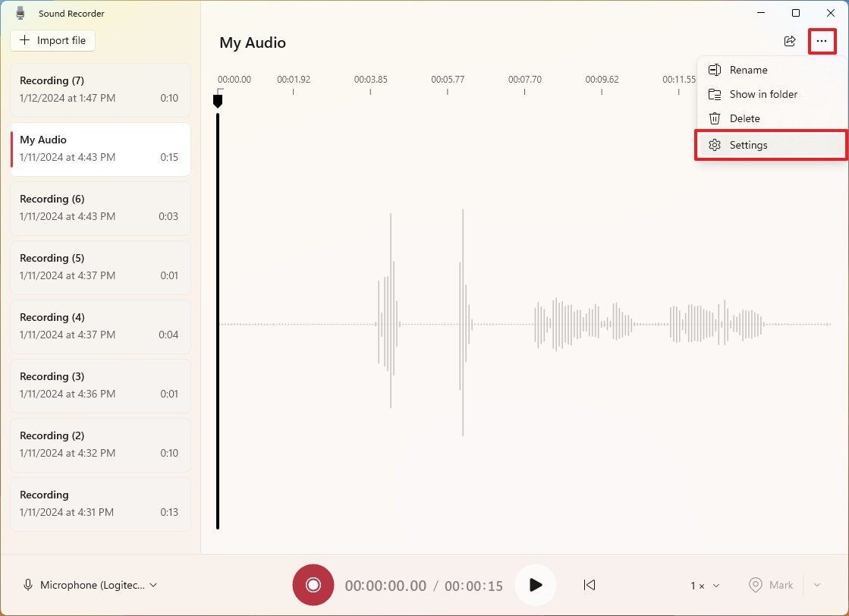Move the timeline playhead marker
Viewport: 849px width, 616px height.
tap(219, 101)
